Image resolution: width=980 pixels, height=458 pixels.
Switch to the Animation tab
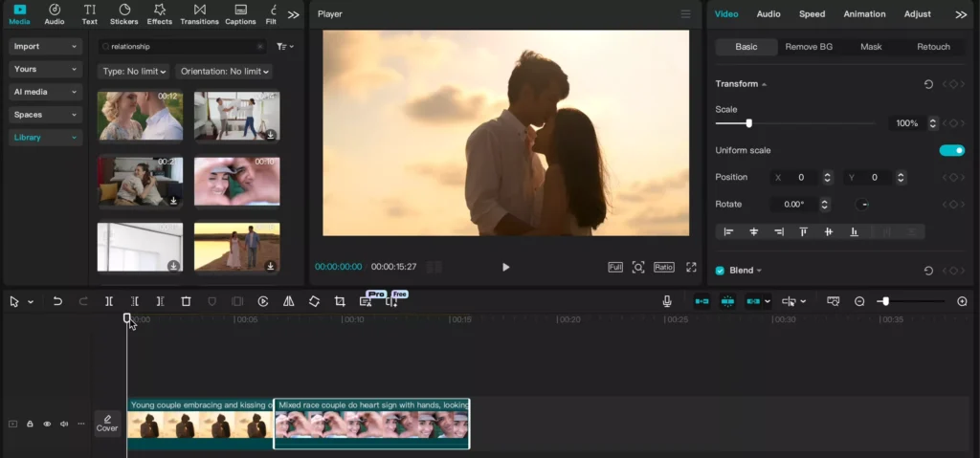pos(864,13)
